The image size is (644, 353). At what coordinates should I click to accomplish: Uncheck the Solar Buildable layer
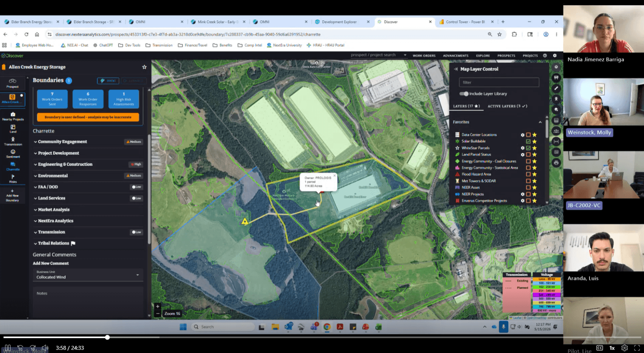pos(528,141)
